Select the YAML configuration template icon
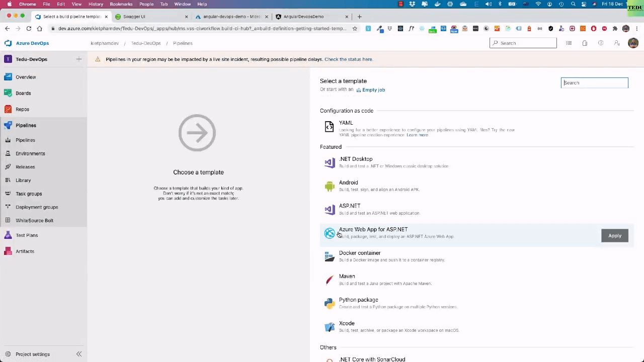644x362 pixels. [x=329, y=127]
